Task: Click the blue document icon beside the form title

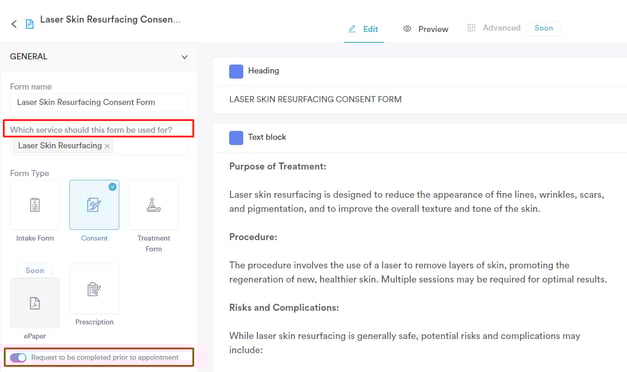Action: [x=30, y=24]
